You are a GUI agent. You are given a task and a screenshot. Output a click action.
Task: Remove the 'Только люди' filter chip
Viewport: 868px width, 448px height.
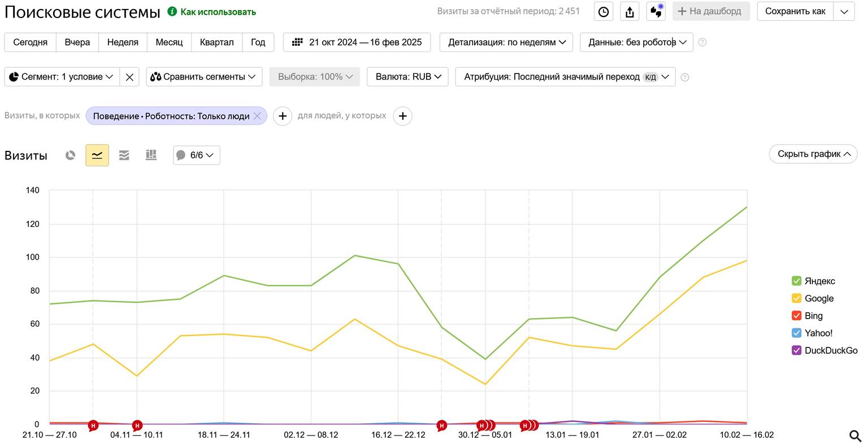257,116
